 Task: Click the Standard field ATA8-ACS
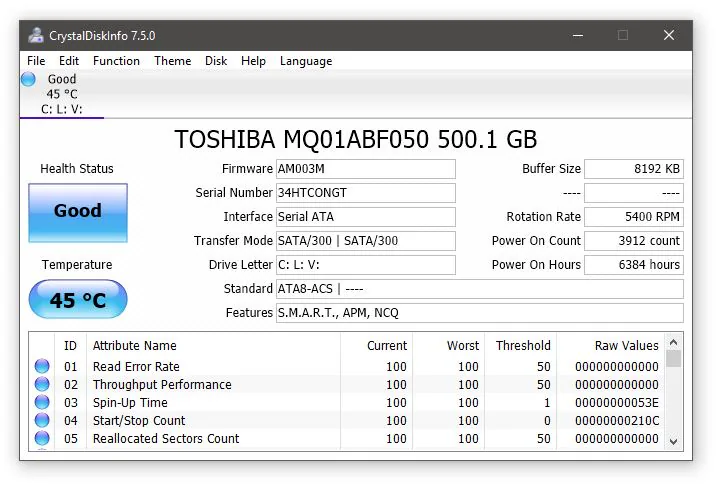pyautogui.click(x=480, y=289)
